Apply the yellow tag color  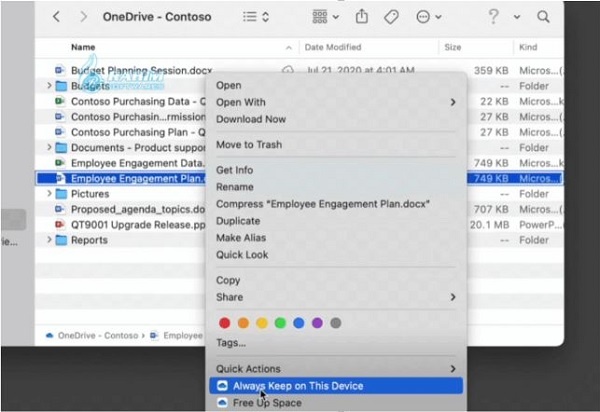[x=262, y=323]
